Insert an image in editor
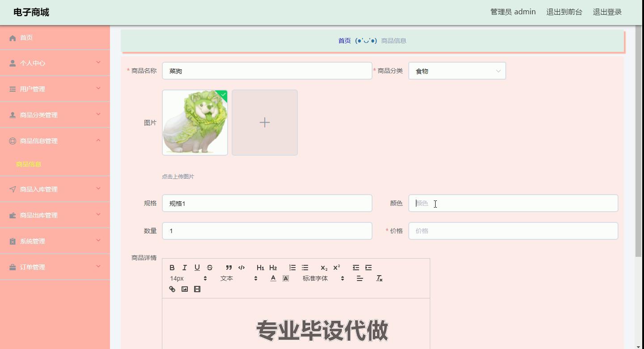Screen dimensions: 644x349 point(185,289)
